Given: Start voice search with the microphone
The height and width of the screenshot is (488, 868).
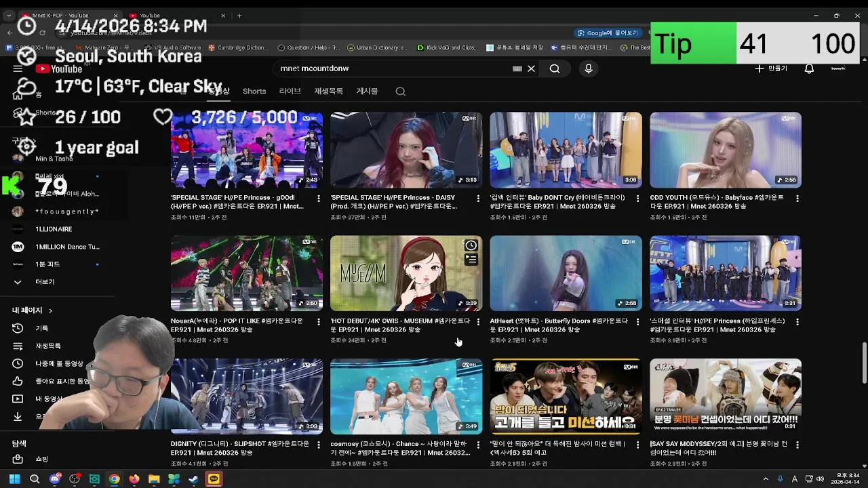Looking at the screenshot, I should 589,68.
